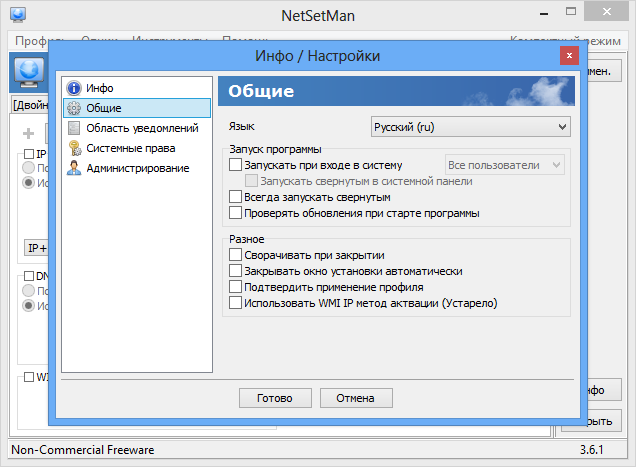636x467 pixels.
Task: Select the first IP radio button in main window
Action: tap(28, 167)
